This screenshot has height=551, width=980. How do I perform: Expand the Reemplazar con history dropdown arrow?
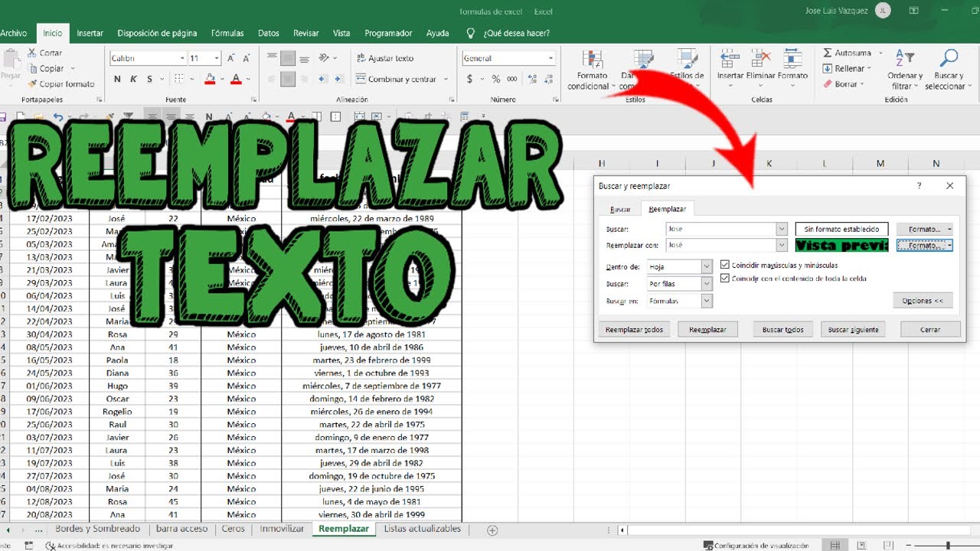pos(782,246)
